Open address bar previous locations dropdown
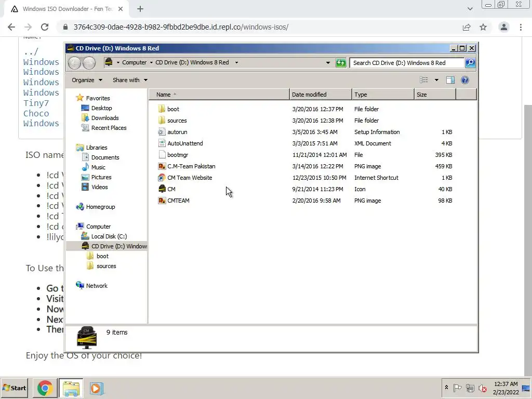 tap(328, 63)
